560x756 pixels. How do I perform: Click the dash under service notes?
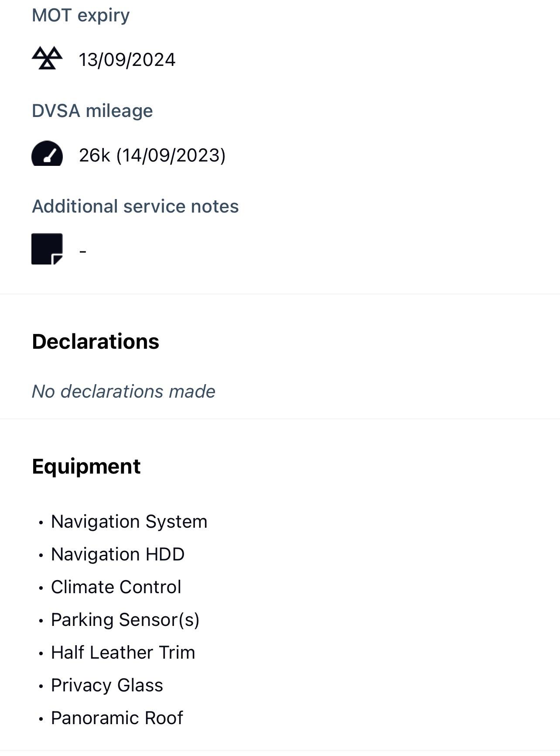click(x=83, y=251)
